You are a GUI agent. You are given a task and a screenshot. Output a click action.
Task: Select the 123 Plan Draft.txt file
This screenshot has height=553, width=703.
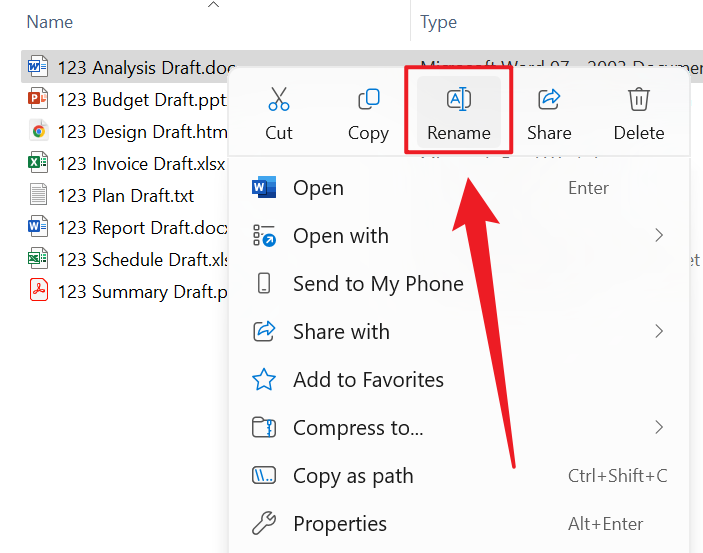click(x=125, y=196)
